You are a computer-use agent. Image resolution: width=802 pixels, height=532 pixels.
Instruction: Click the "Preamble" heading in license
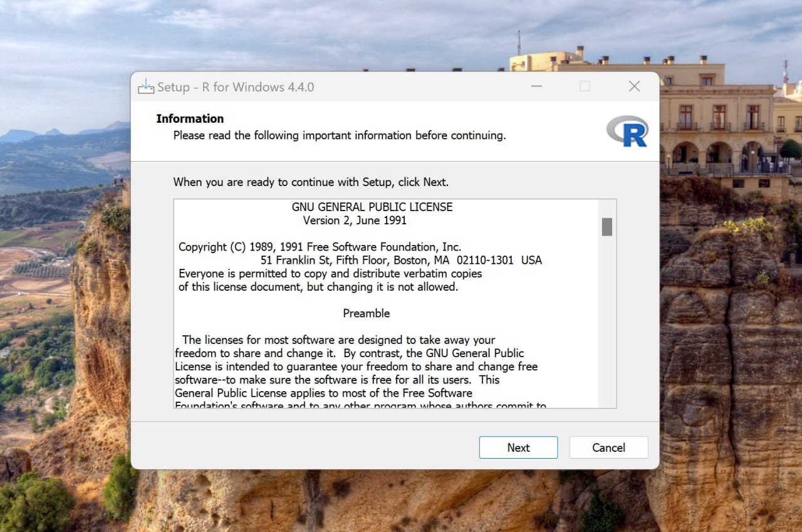pyautogui.click(x=367, y=313)
